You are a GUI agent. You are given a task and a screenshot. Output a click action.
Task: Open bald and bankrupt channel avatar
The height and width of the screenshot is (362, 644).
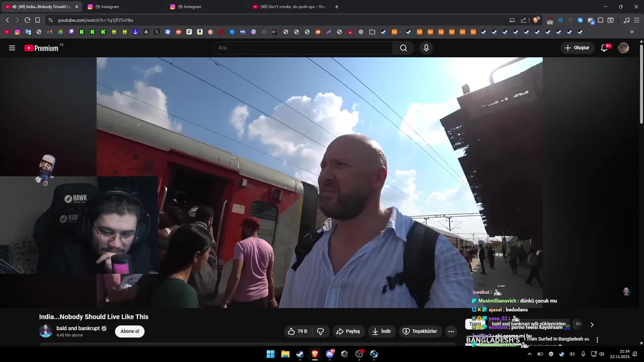pos(46,331)
